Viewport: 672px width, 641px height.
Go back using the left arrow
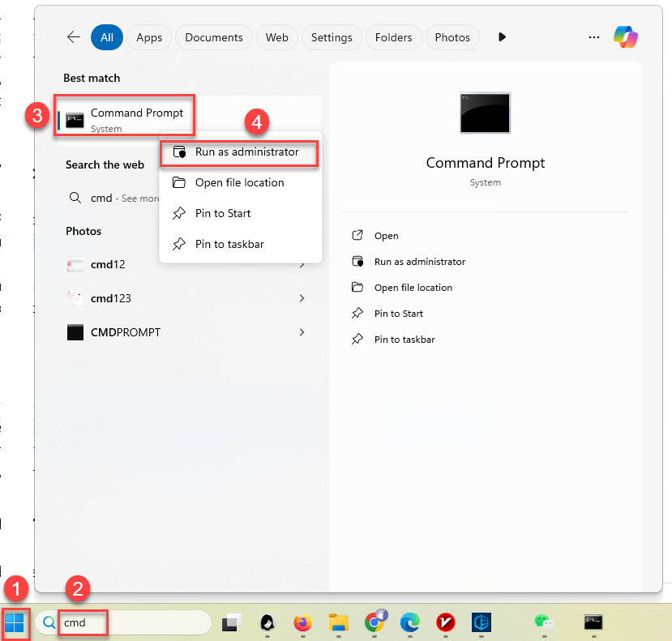point(74,37)
